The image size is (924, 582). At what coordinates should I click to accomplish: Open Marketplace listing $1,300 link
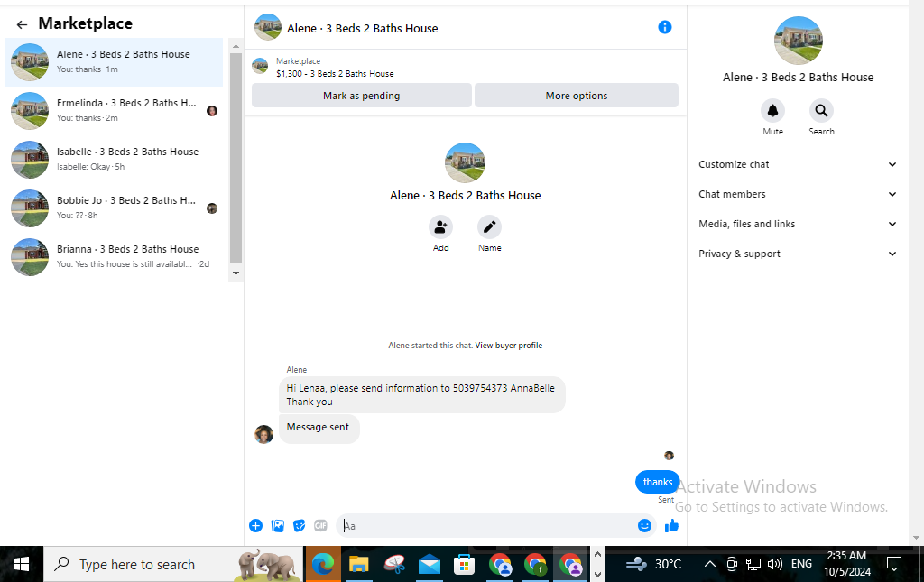coord(335,74)
